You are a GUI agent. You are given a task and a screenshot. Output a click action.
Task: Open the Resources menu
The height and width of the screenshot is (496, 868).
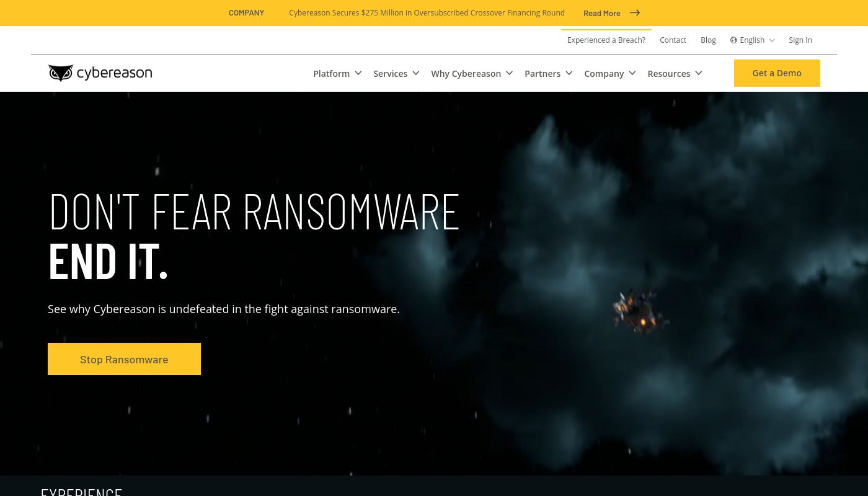(668, 74)
